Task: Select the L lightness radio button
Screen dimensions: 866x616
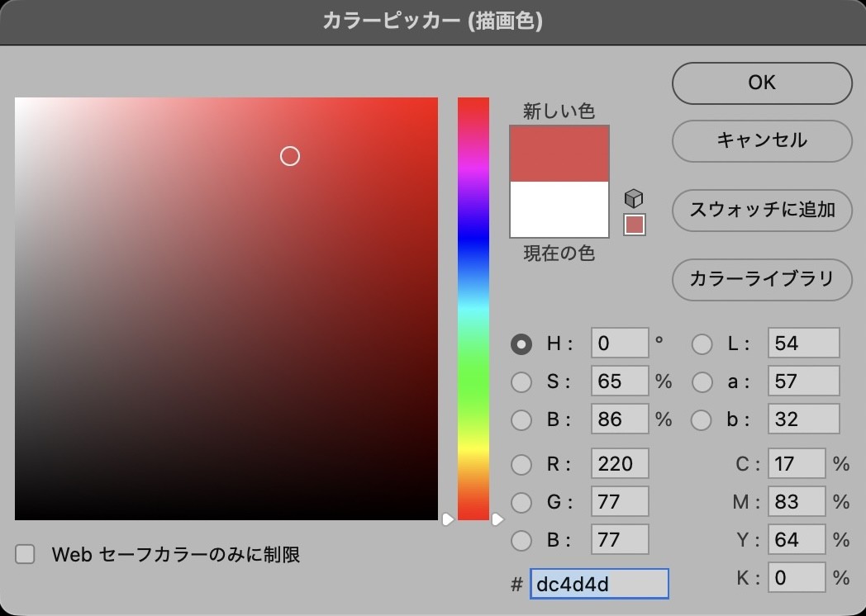Action: coord(702,344)
